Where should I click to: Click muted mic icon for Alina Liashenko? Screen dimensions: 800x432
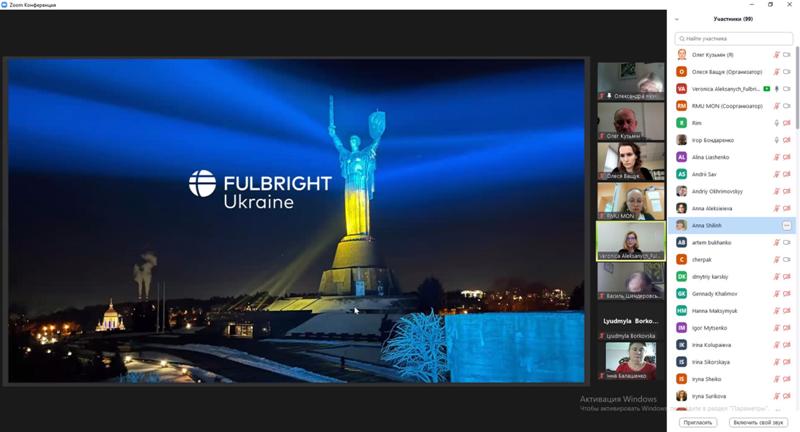click(x=777, y=157)
